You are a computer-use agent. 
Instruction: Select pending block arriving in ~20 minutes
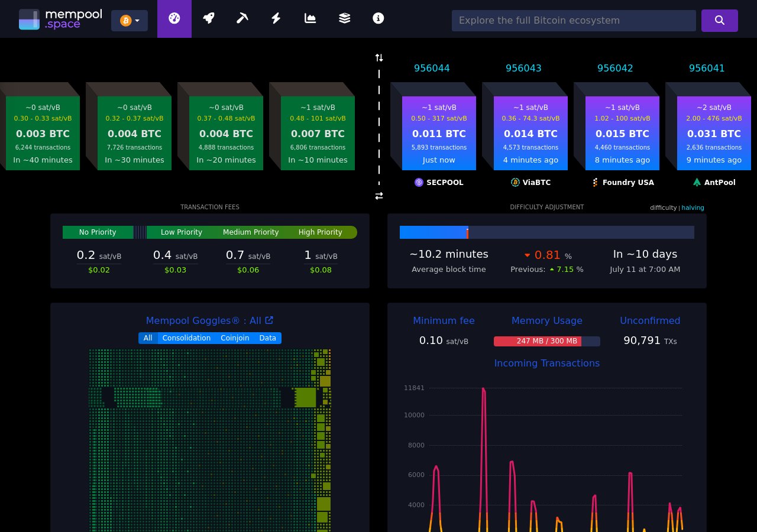pyautogui.click(x=226, y=133)
